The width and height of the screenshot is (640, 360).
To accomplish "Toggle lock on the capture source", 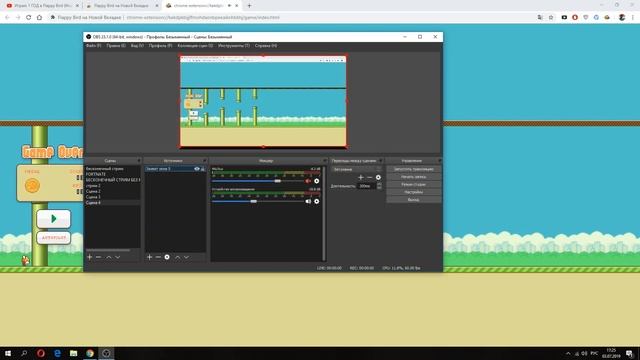I will coord(203,169).
